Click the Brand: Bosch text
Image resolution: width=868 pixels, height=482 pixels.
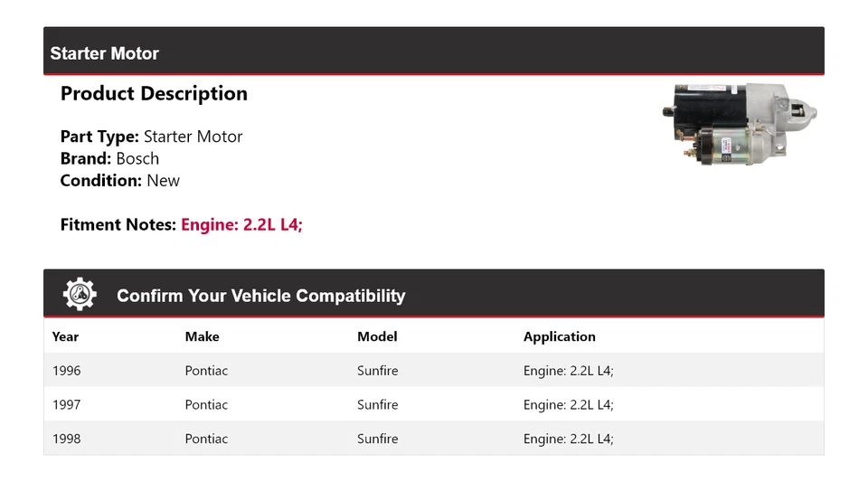point(109,158)
